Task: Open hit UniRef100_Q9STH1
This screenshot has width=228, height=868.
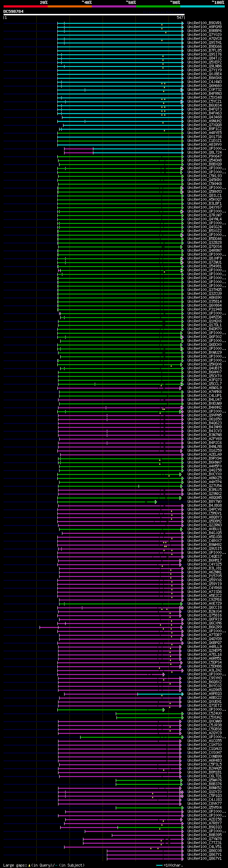Action: (x=204, y=43)
